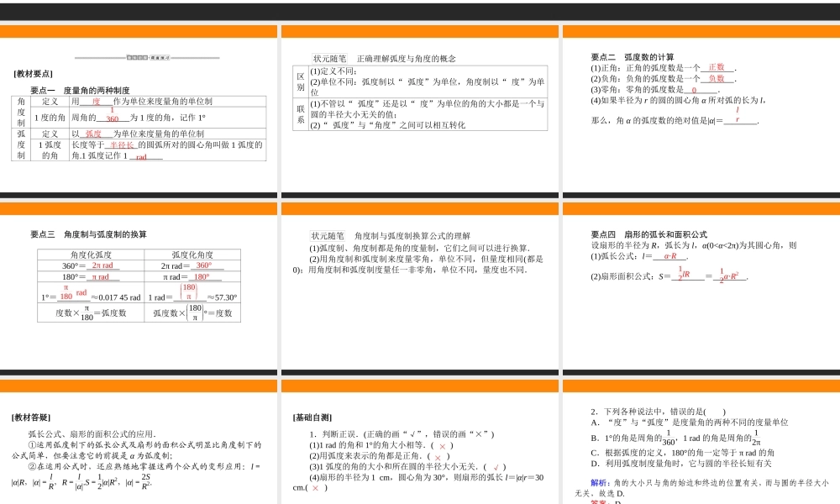Click the red answer 负数
This screenshot has height=504, width=840.
click(x=717, y=79)
